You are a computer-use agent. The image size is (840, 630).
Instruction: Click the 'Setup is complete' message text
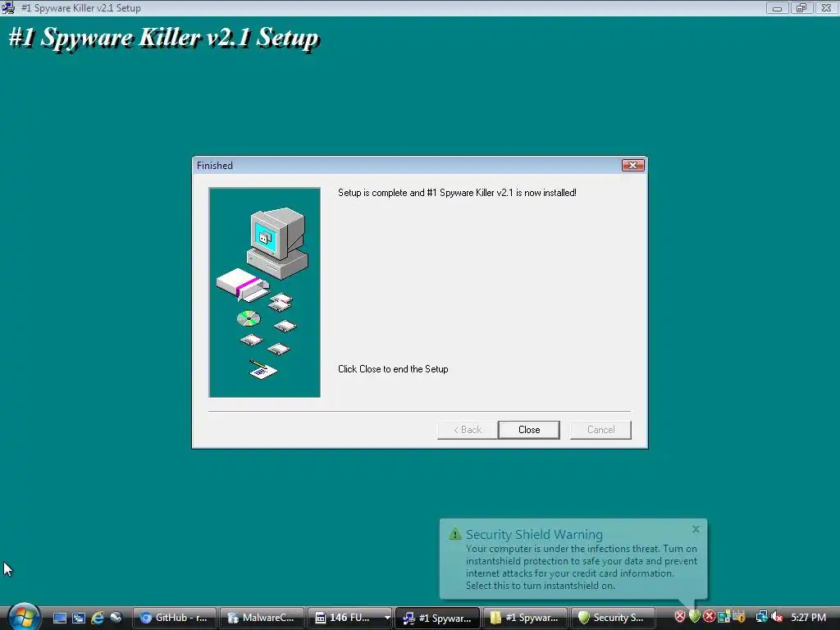[x=457, y=193]
